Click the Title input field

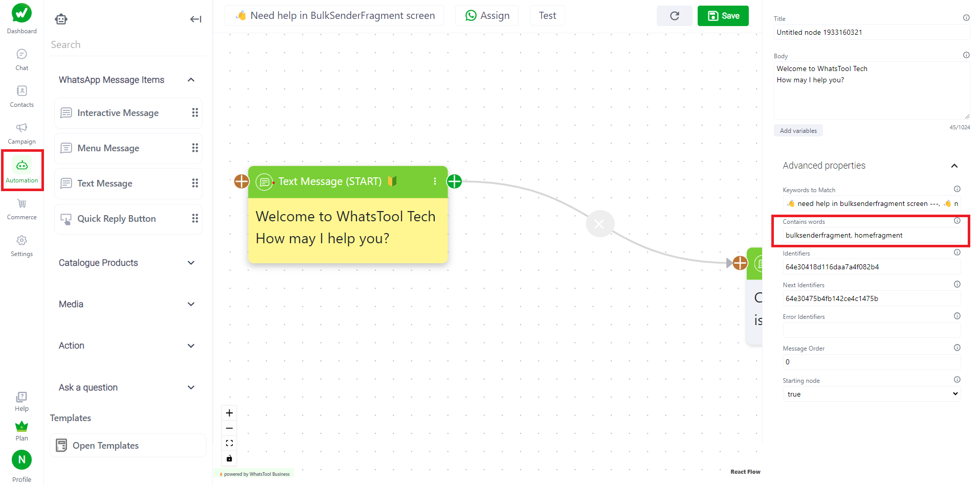(872, 32)
